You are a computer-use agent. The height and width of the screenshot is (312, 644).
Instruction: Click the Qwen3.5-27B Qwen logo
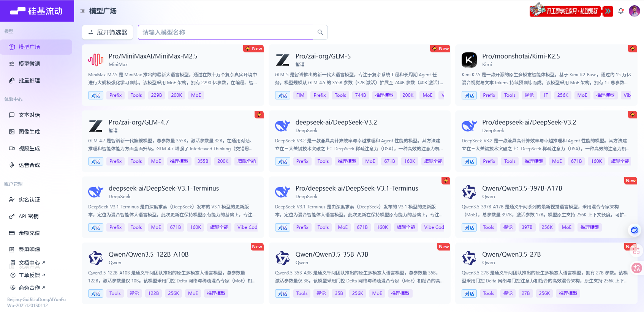pyautogui.click(x=469, y=258)
